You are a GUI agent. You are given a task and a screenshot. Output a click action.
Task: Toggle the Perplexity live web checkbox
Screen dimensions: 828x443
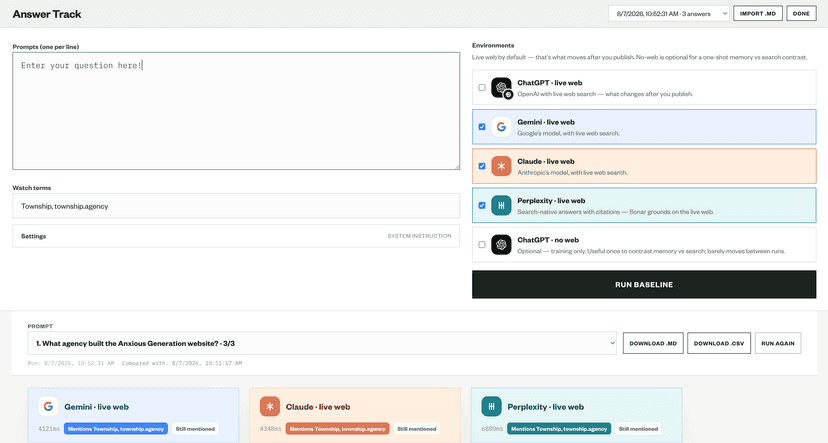click(x=482, y=205)
